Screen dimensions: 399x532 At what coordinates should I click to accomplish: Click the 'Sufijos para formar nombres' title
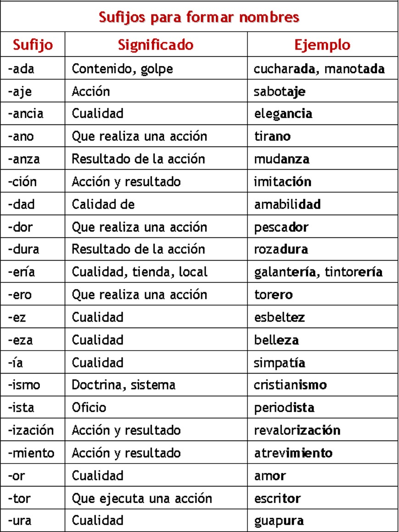click(x=199, y=17)
